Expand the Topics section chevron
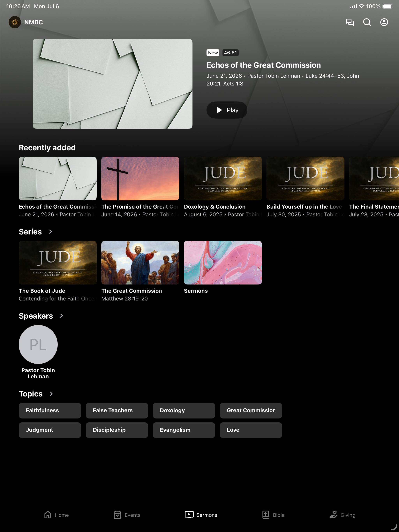 tap(51, 394)
